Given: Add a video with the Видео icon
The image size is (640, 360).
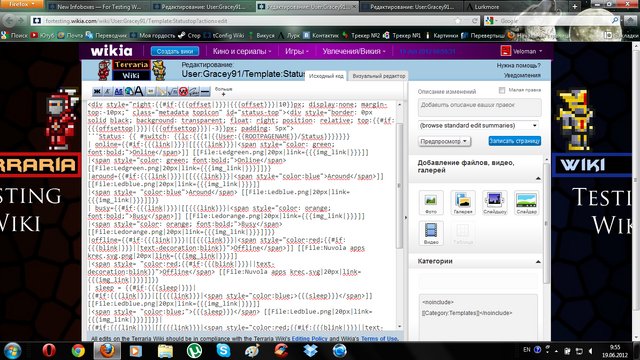Looking at the screenshot, I should 431,233.
